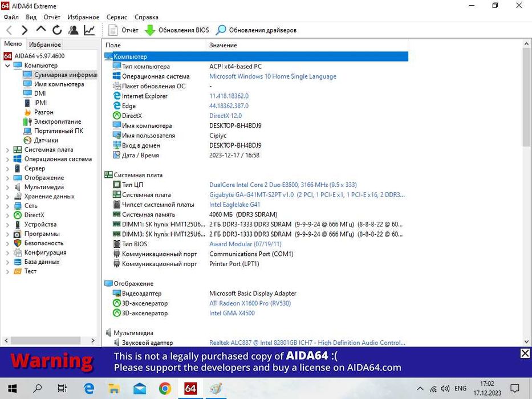Image resolution: width=532 pixels, height=399 pixels.
Task: Collapse the Компьютер tree node
Action: [x=7, y=66]
